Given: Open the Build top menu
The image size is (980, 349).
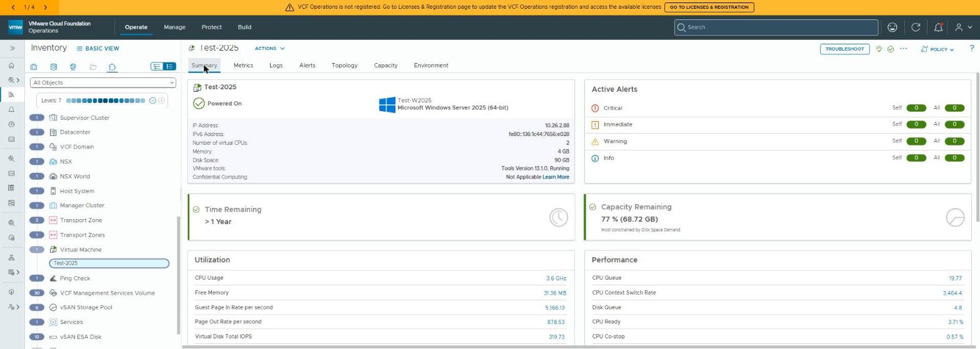Looking at the screenshot, I should coord(244,27).
